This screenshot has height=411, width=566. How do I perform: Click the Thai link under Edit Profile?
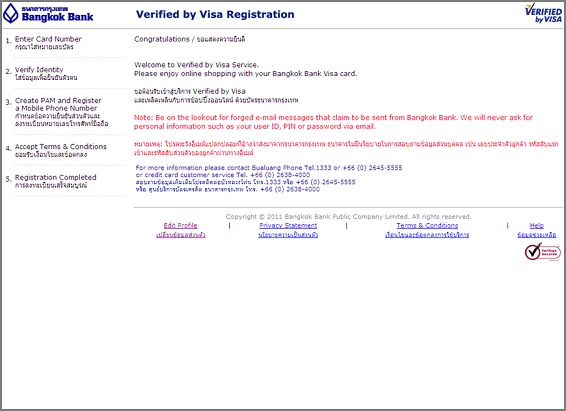(181, 235)
